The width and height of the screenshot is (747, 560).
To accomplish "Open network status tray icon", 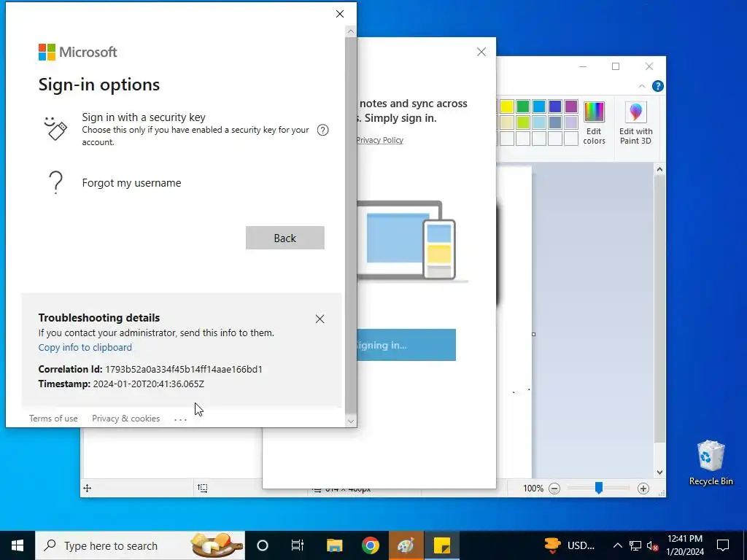I will tap(635, 545).
